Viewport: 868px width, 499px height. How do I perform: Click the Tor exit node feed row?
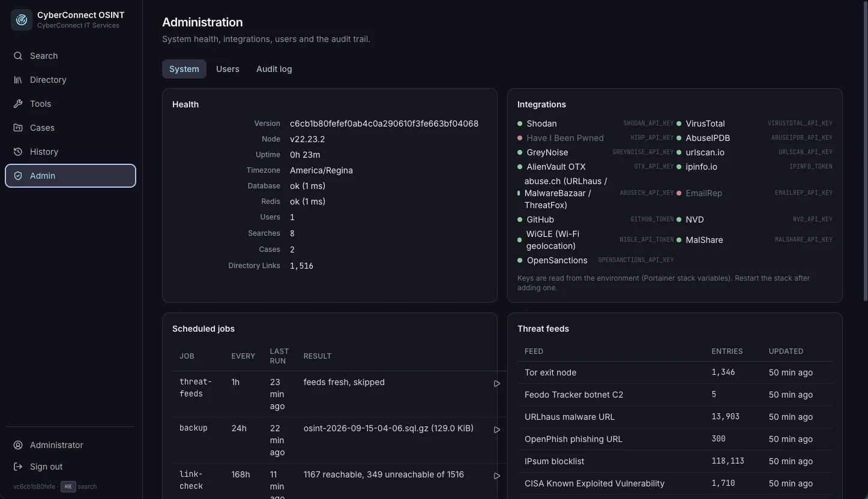pos(675,372)
